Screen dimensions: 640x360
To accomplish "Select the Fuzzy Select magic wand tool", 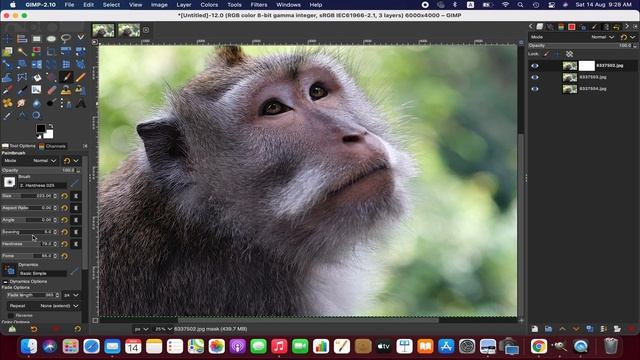I will pyautogui.click(x=22, y=52).
